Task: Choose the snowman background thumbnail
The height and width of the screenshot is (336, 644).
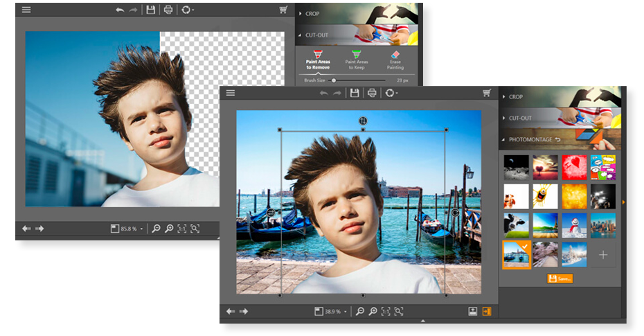Action: (x=574, y=226)
